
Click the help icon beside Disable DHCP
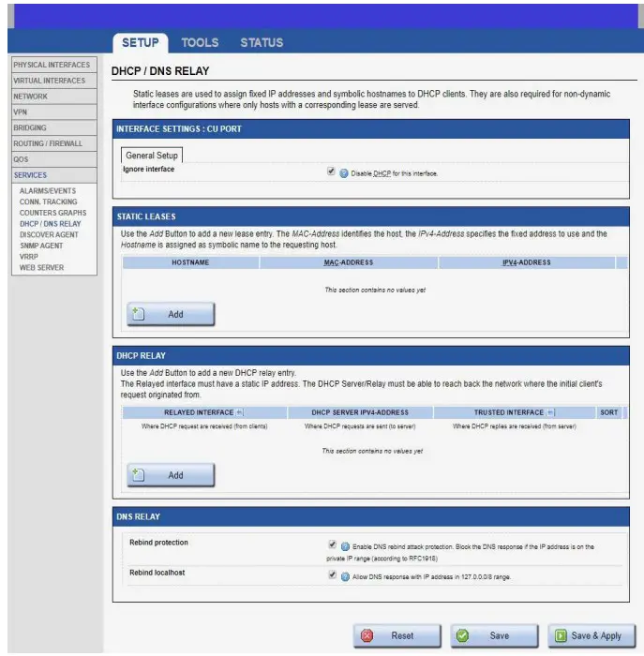(x=343, y=173)
